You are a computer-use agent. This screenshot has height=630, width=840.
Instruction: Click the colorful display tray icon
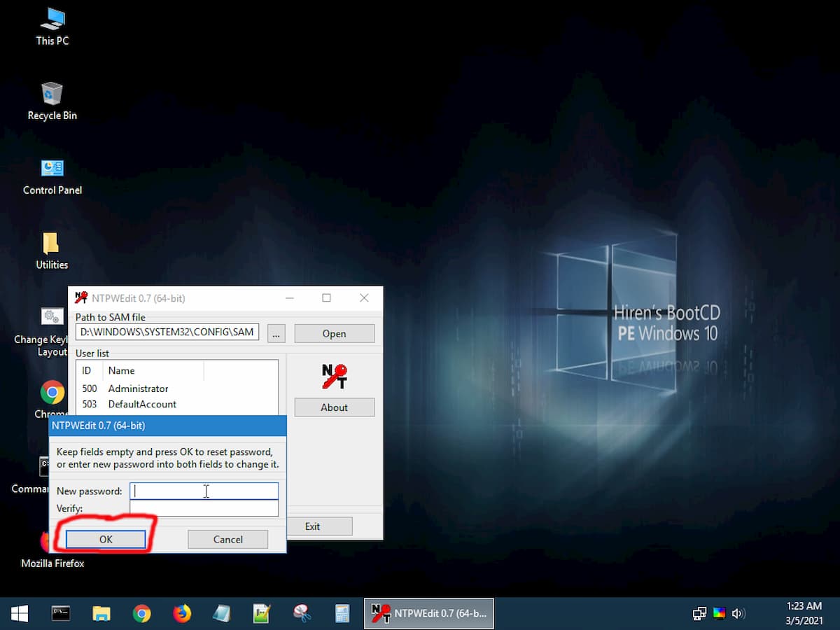[x=719, y=614]
